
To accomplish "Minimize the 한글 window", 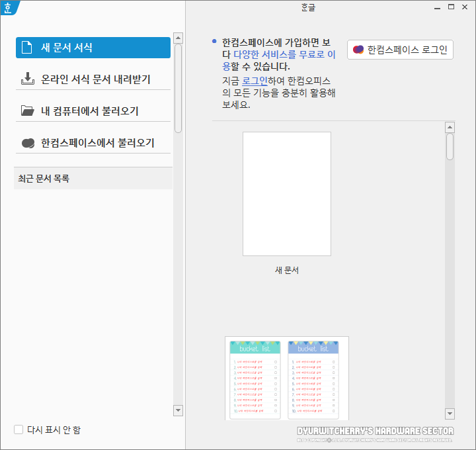I will (437, 7).
